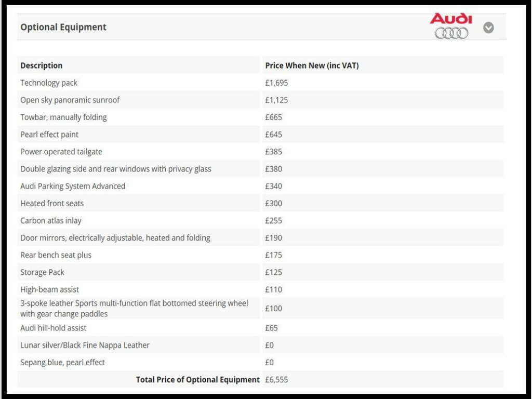This screenshot has height=399, width=532.
Task: Click the Audi logo
Action: click(451, 26)
